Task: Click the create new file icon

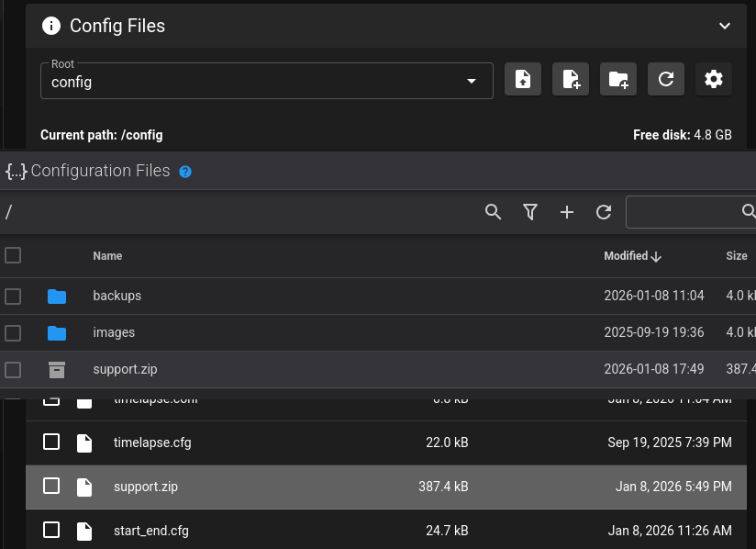Action: pyautogui.click(x=571, y=80)
